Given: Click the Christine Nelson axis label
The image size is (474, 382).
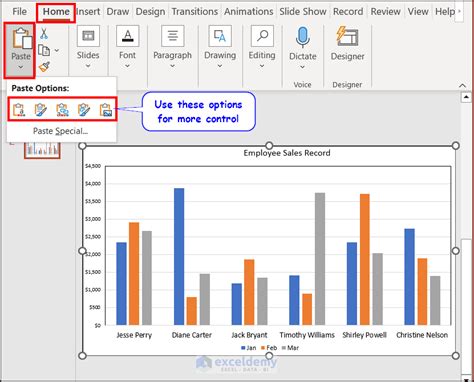Looking at the screenshot, I should coord(422,335).
